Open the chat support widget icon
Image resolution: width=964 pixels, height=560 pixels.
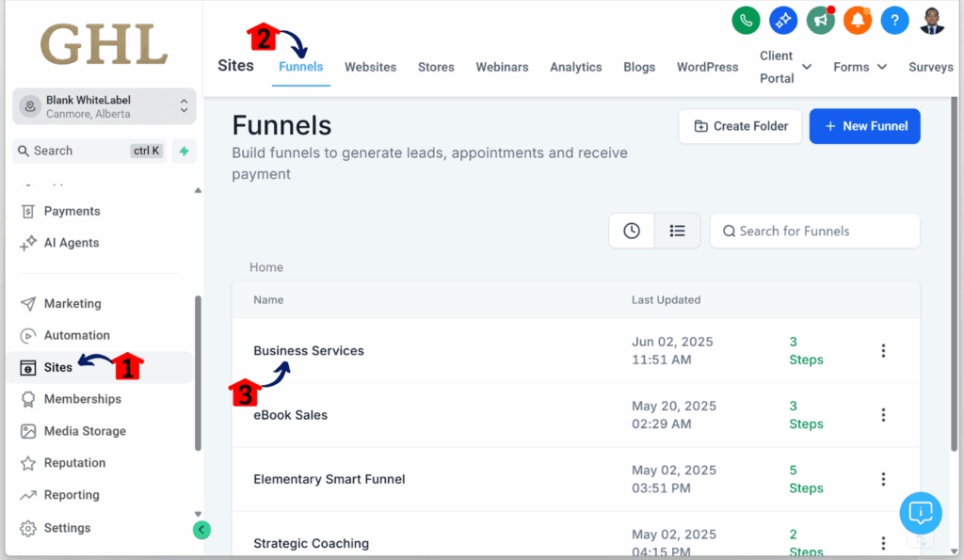click(921, 513)
